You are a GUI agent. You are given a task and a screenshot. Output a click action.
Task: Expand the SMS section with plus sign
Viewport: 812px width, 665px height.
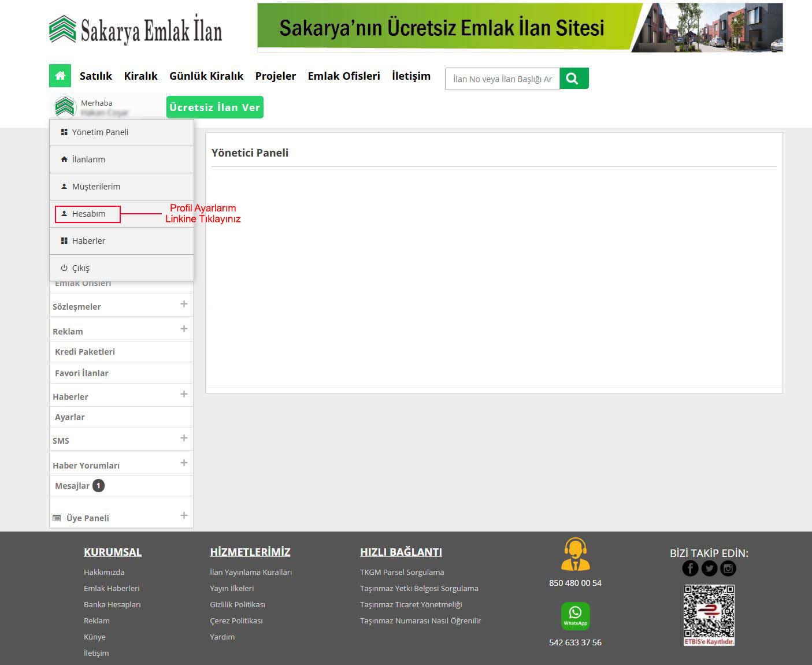point(184,438)
